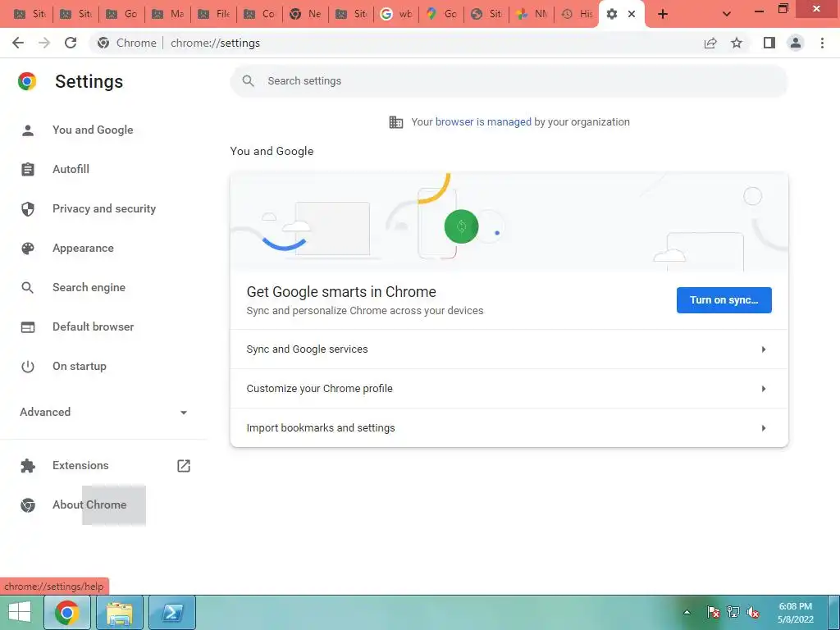This screenshot has width=840, height=630.
Task: Switch to the Google search wb tab
Action: [396, 14]
